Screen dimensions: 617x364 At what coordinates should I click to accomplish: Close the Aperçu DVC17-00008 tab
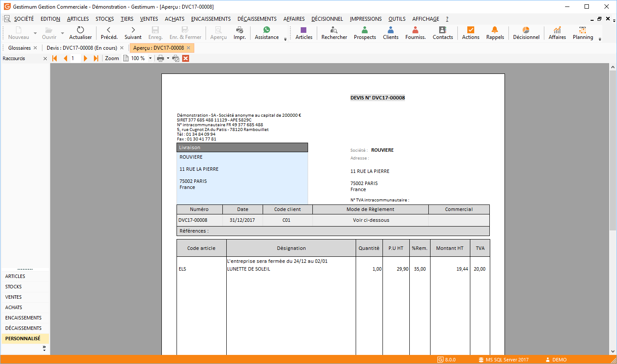click(188, 48)
